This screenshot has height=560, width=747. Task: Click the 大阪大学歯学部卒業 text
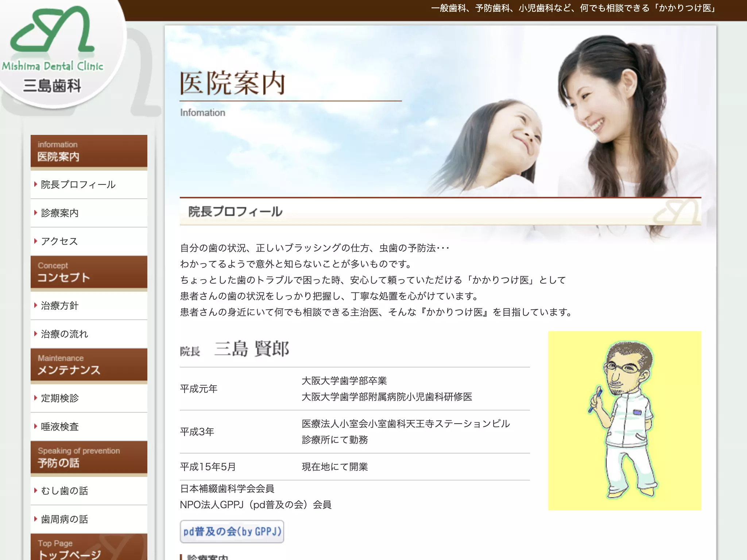(x=344, y=381)
